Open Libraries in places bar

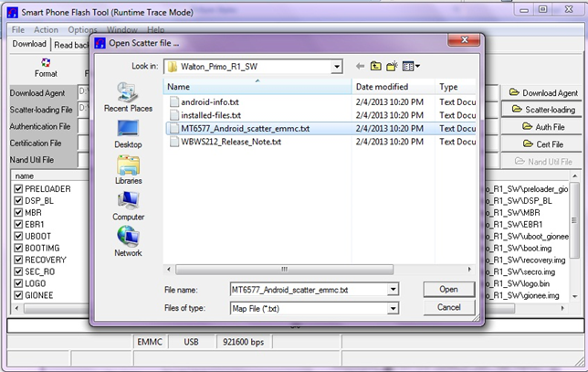click(128, 170)
